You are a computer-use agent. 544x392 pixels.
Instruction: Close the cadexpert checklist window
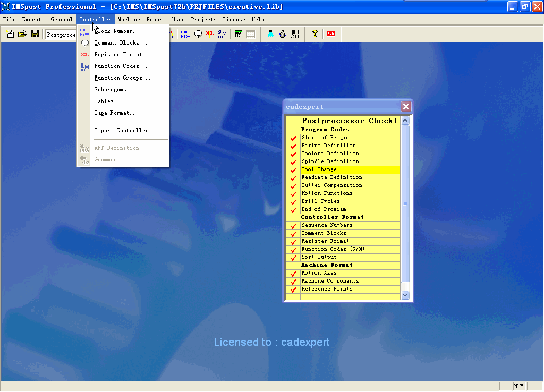[x=406, y=107]
